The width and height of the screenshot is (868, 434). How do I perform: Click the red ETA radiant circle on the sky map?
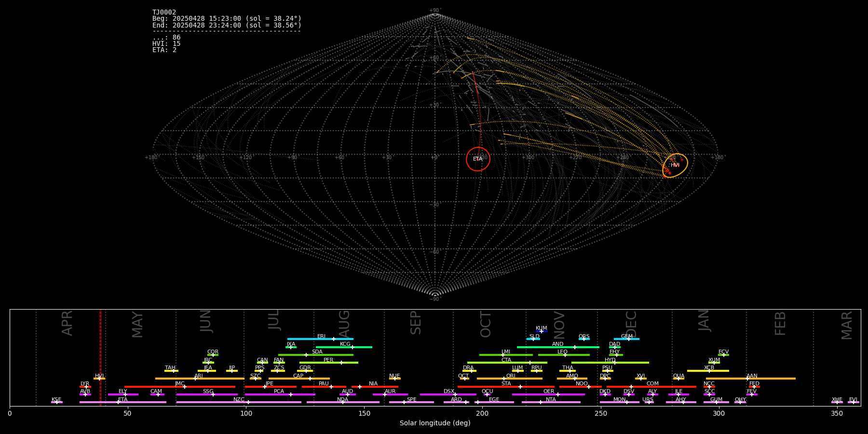(x=478, y=159)
